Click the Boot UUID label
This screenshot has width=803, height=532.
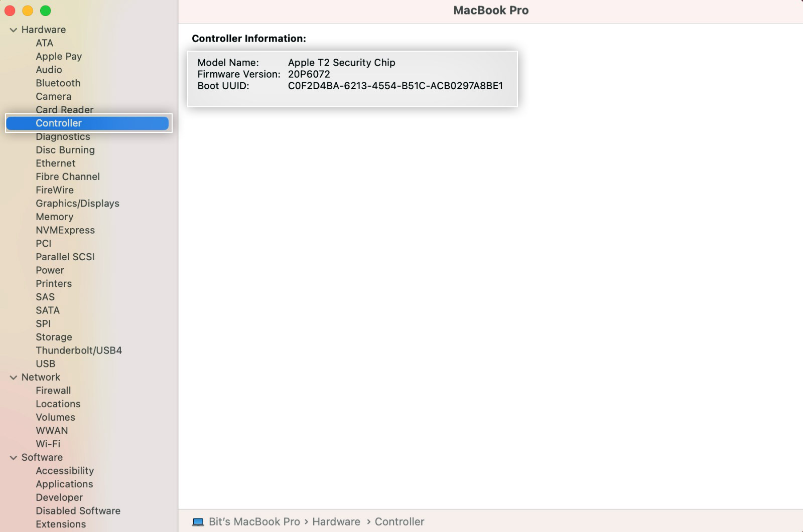click(x=223, y=86)
